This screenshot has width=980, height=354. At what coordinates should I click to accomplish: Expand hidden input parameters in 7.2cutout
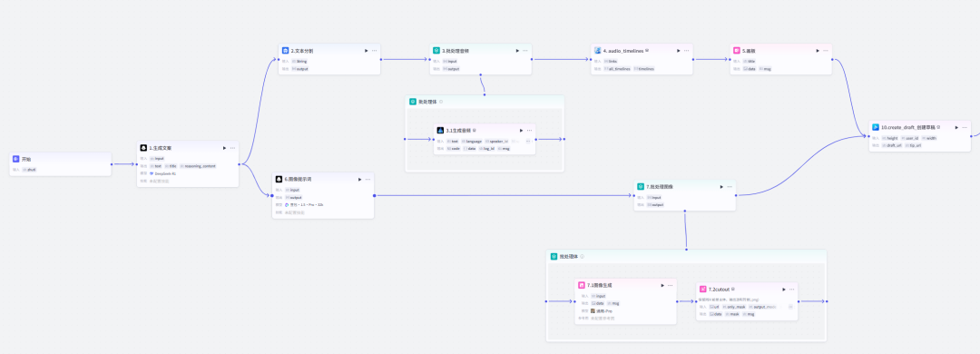click(x=790, y=307)
